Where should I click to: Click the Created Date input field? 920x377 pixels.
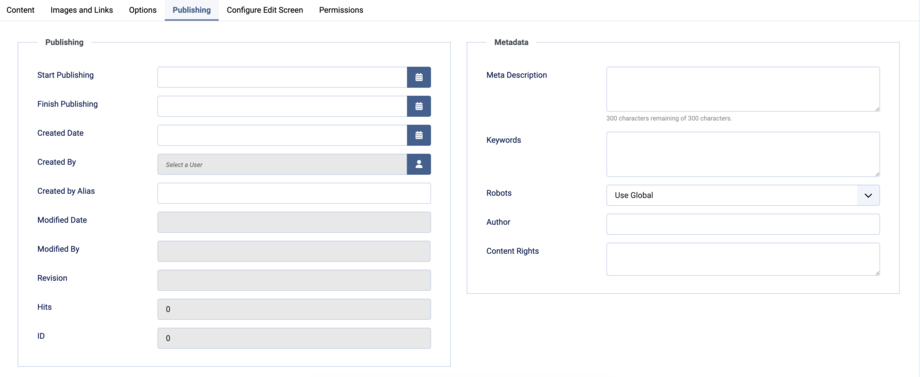point(282,135)
